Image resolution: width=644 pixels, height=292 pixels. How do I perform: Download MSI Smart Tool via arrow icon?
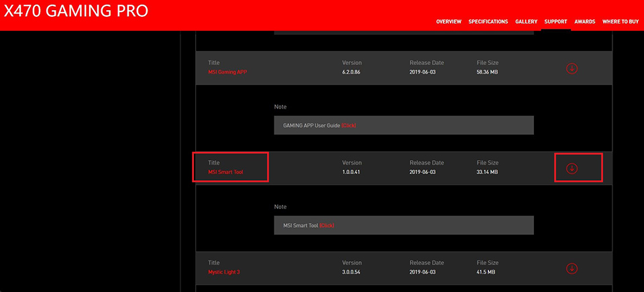click(x=572, y=168)
